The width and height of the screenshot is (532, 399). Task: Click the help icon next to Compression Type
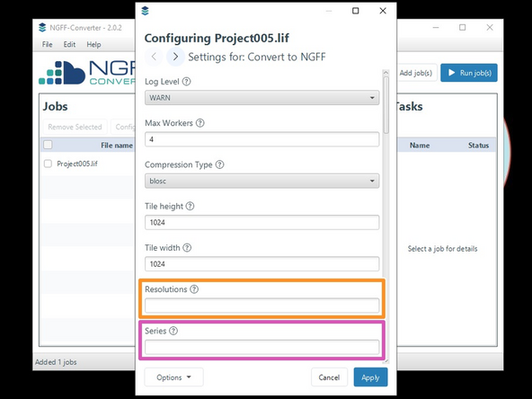pos(220,164)
